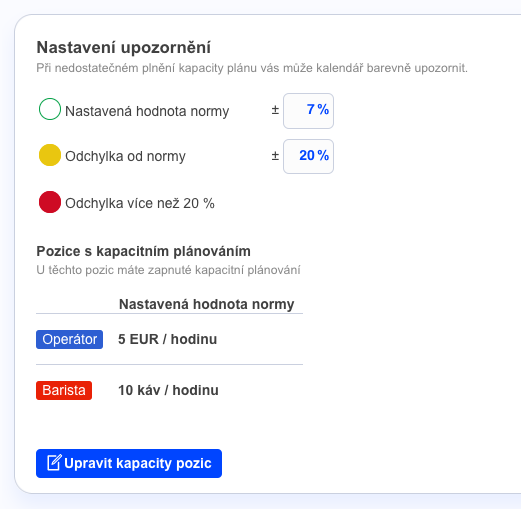Click the 10 káv / hodinu value

tap(168, 390)
